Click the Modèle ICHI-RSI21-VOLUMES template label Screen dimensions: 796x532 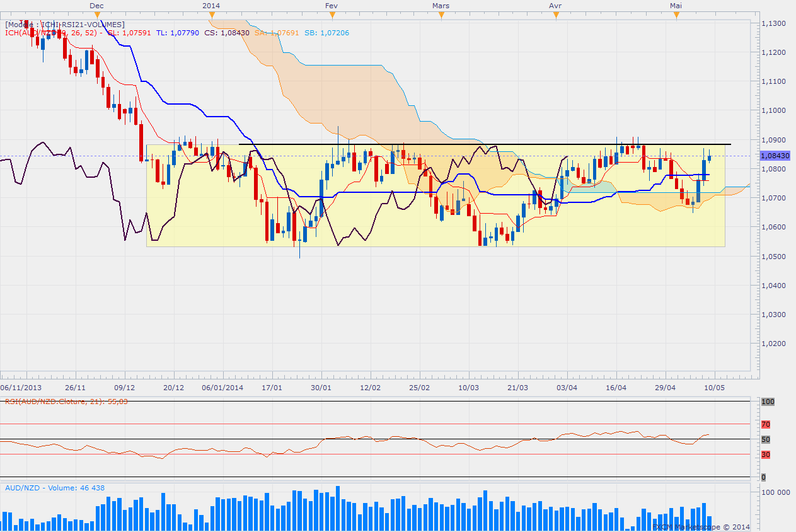pyautogui.click(x=65, y=25)
